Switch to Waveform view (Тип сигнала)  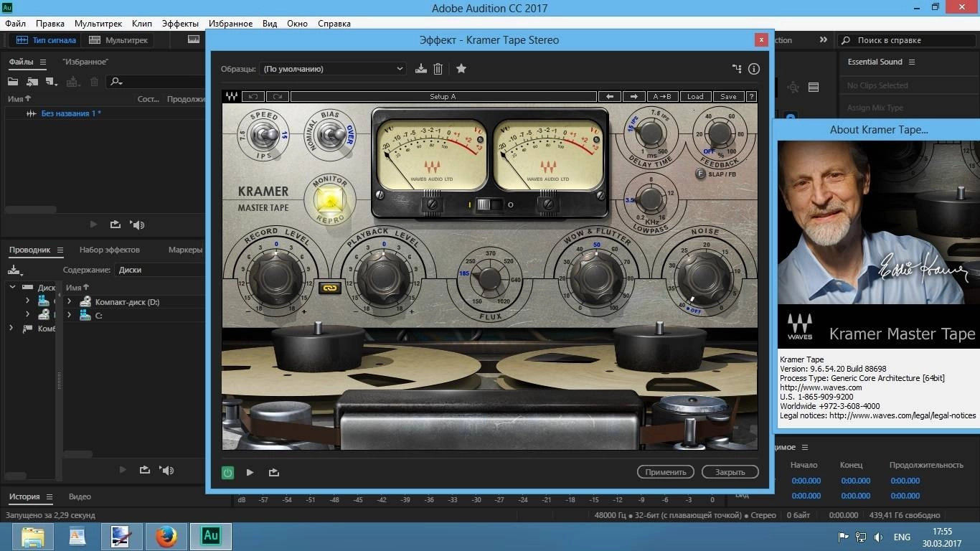(x=46, y=40)
